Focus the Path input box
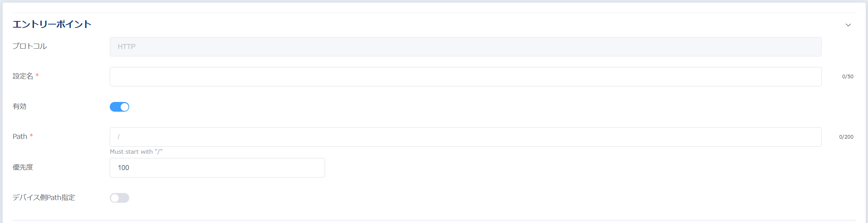868x223 pixels. point(466,137)
